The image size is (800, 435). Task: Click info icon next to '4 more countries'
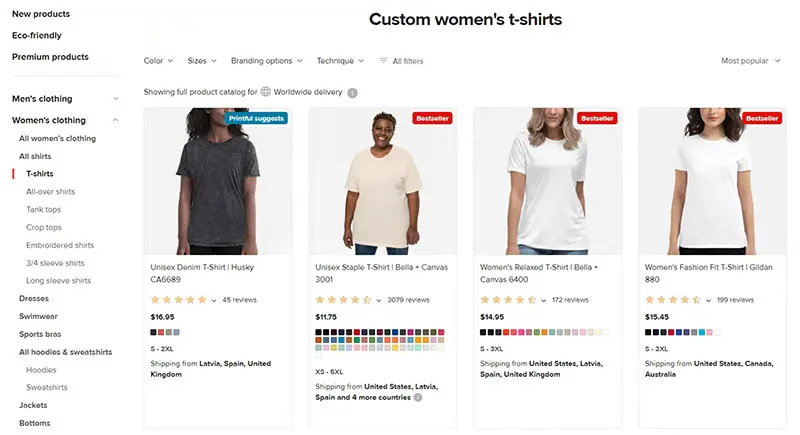(418, 397)
